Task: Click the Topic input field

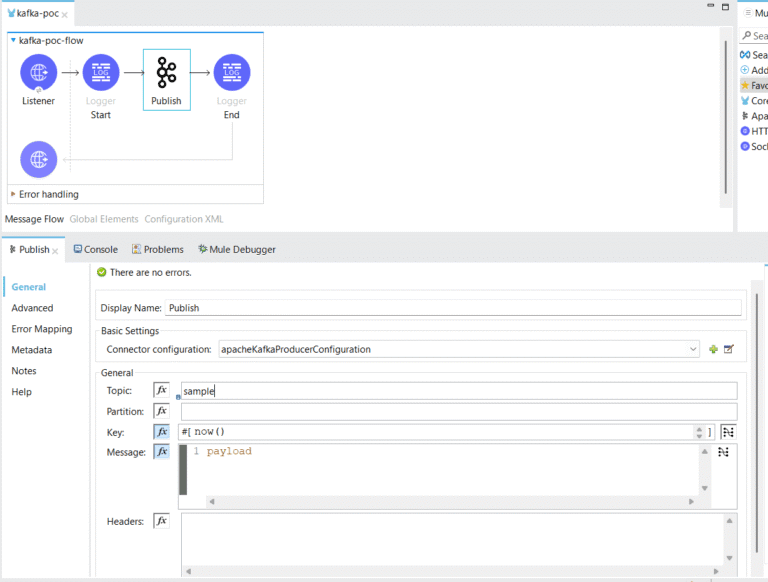Action: click(459, 390)
